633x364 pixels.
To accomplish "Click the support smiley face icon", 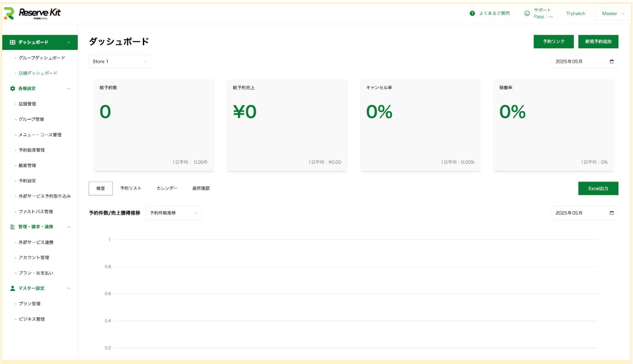I will [527, 14].
